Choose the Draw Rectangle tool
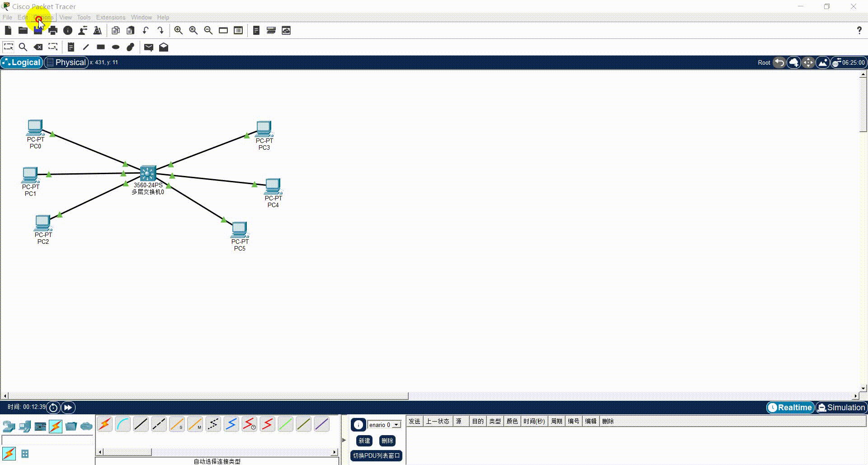The image size is (868, 465). [101, 47]
